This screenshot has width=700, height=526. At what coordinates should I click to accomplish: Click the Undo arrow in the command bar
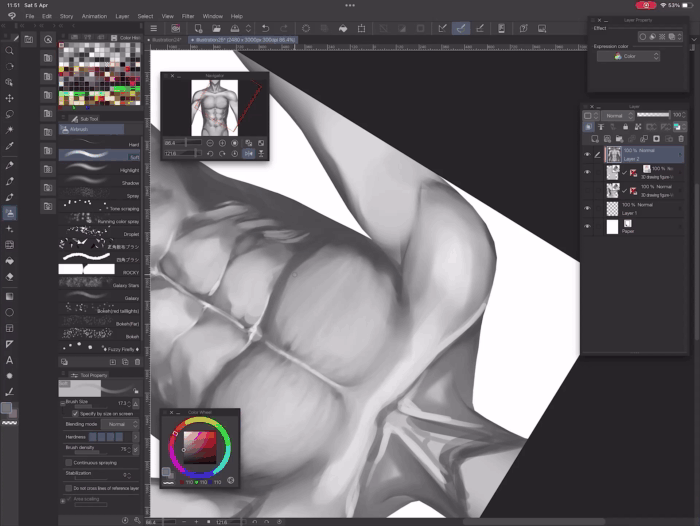point(265,28)
